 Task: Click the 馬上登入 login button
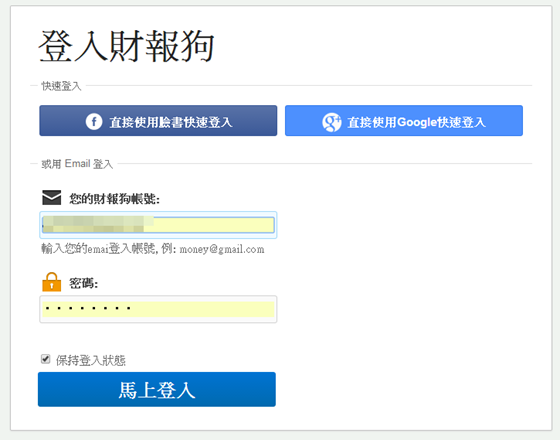click(x=157, y=389)
